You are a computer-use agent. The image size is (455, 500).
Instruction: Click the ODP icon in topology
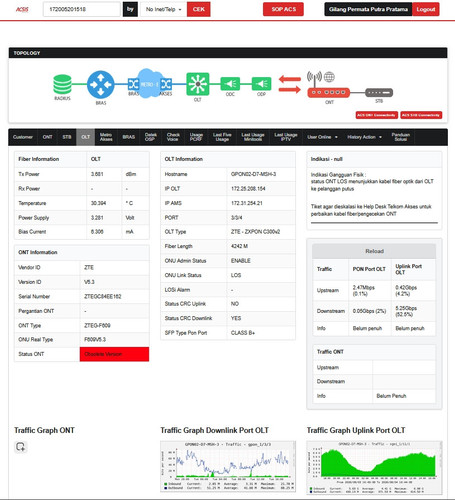pyautogui.click(x=261, y=83)
